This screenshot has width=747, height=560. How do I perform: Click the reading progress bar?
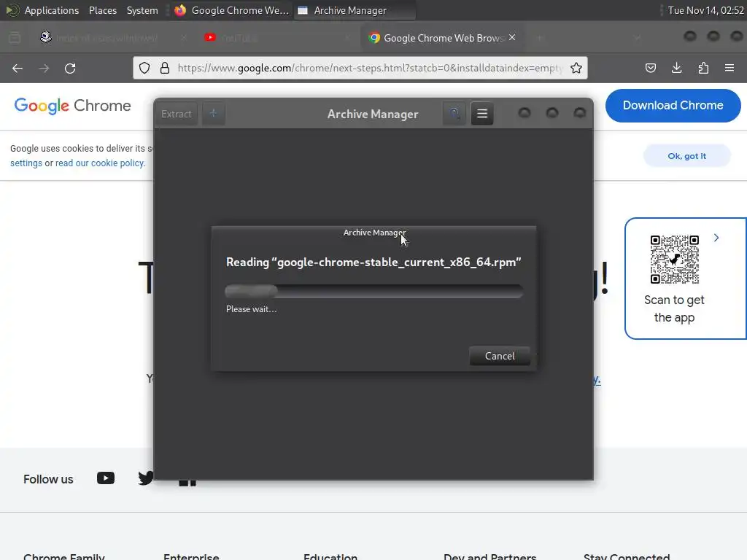[x=374, y=291]
